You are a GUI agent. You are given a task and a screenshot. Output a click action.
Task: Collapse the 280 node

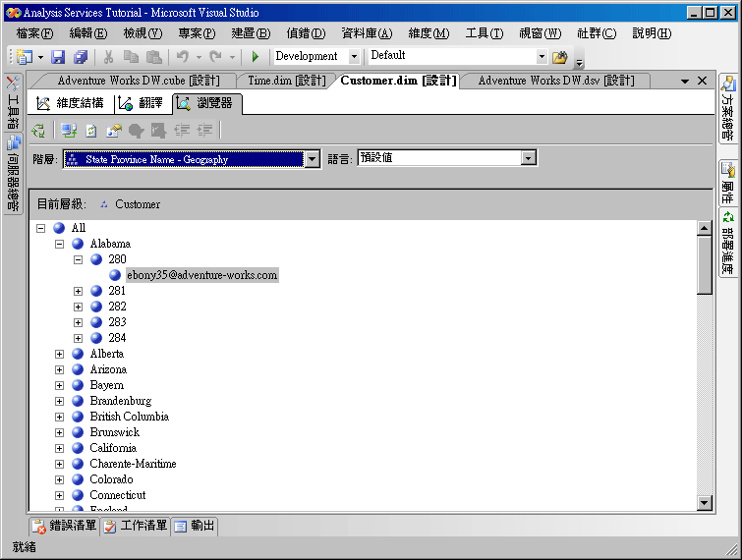point(78,259)
